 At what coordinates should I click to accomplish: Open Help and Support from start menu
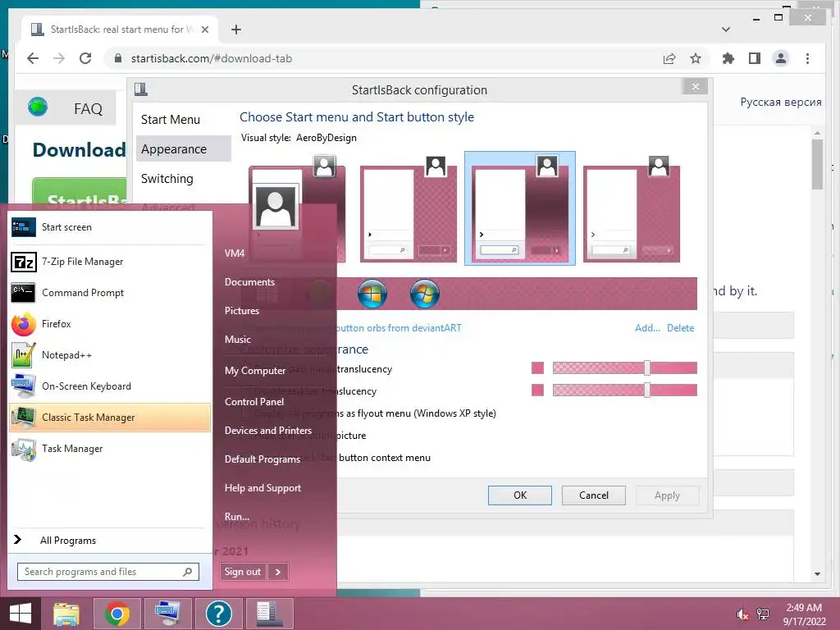tap(262, 488)
